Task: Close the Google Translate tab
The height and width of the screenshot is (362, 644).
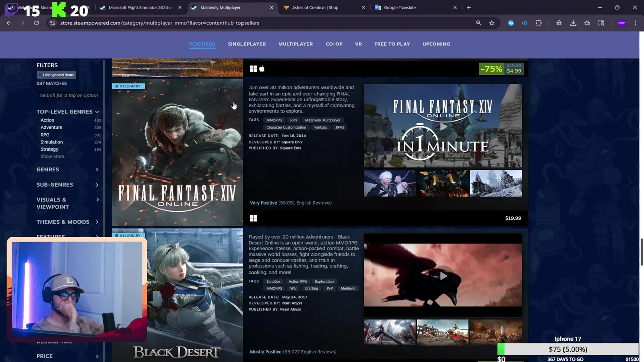Action: [455, 8]
